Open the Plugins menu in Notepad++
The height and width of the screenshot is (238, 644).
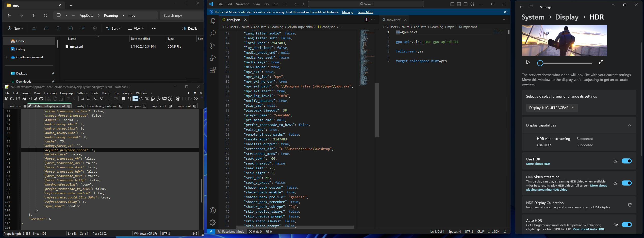127,93
